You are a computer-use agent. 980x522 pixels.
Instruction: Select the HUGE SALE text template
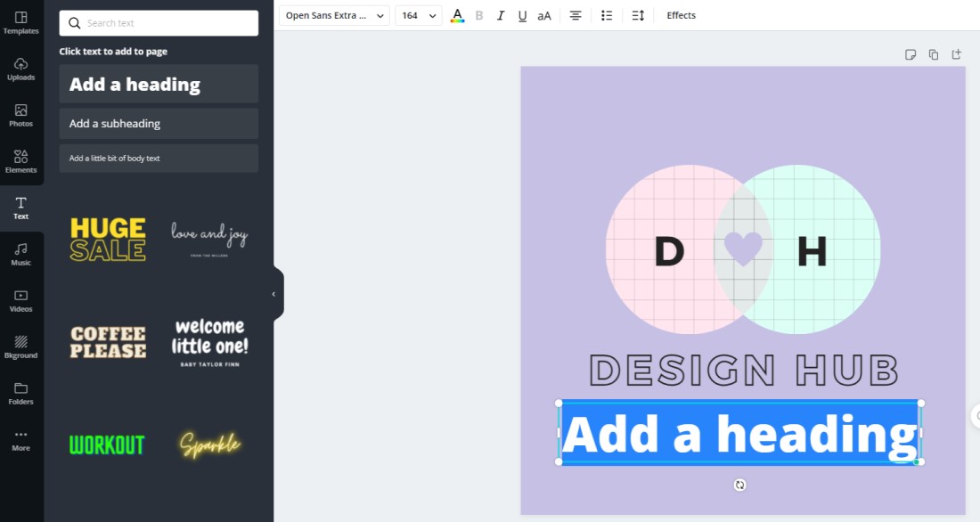[108, 239]
